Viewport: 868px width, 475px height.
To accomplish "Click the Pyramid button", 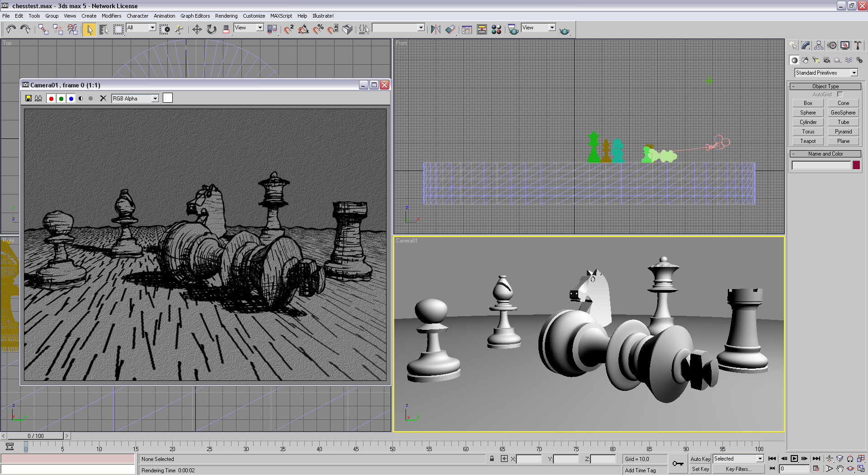I will 843,132.
